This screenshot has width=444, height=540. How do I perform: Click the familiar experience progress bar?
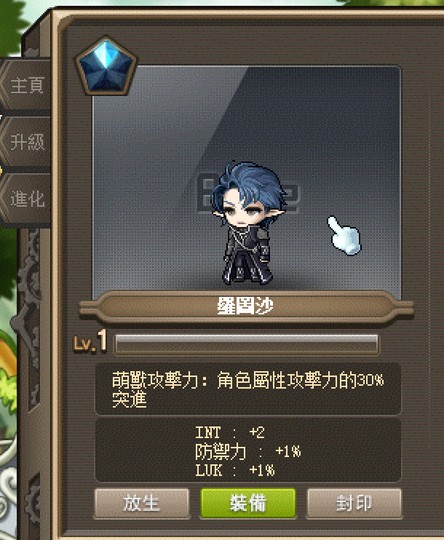pos(246,343)
